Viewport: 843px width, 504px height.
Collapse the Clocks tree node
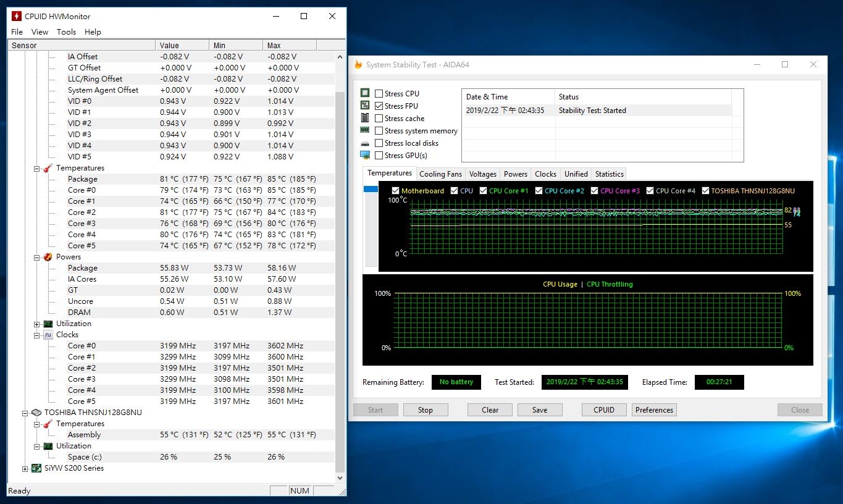click(36, 335)
